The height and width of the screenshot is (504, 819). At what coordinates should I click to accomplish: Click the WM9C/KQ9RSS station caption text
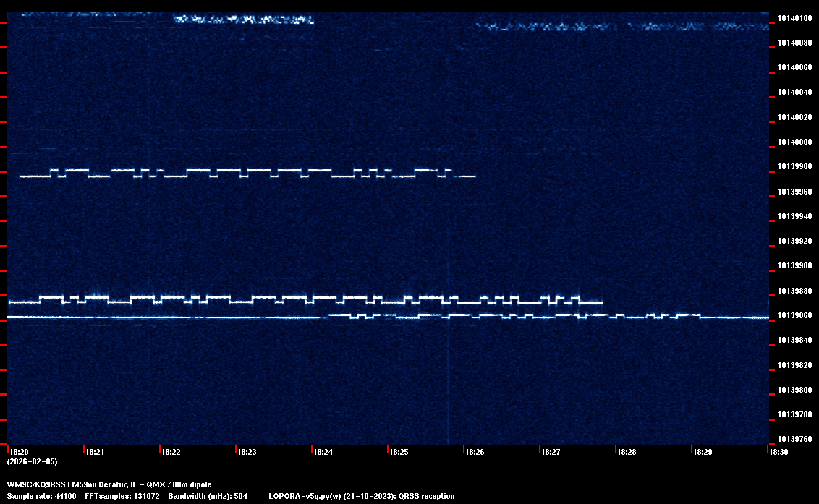coord(109,484)
